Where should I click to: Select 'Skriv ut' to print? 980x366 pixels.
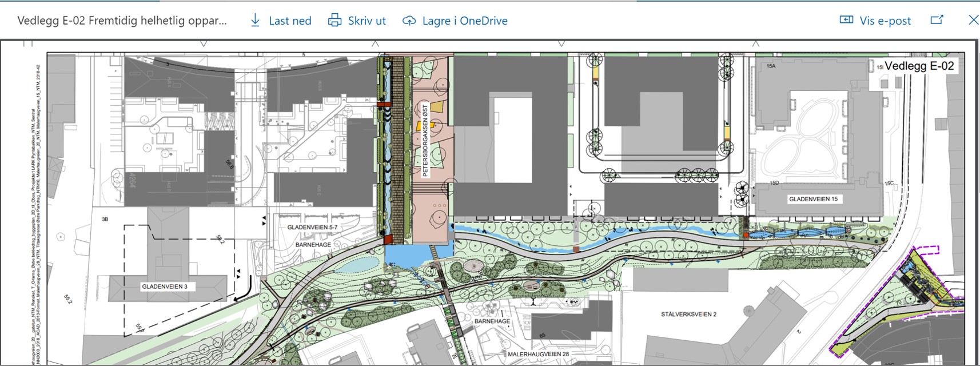coord(366,21)
